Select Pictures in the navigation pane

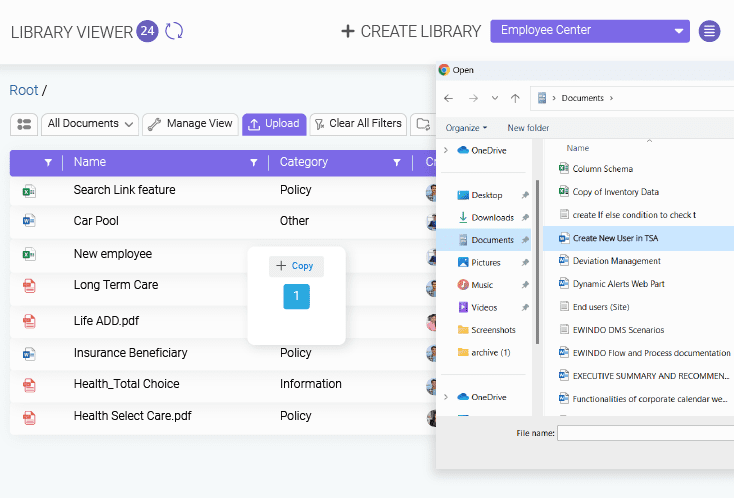(485, 263)
